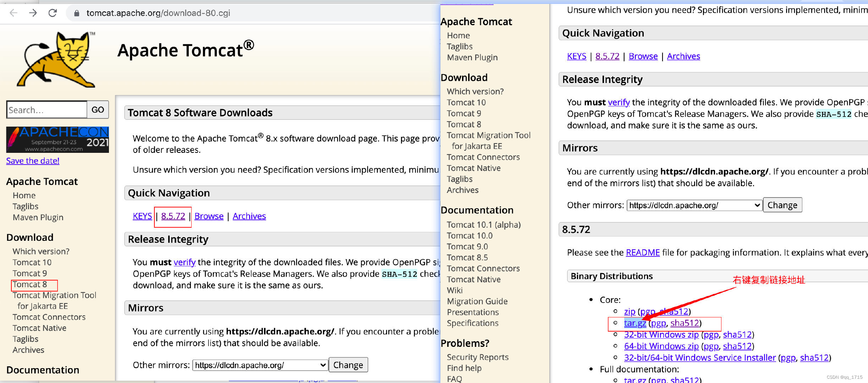Open the README file link

click(642, 252)
